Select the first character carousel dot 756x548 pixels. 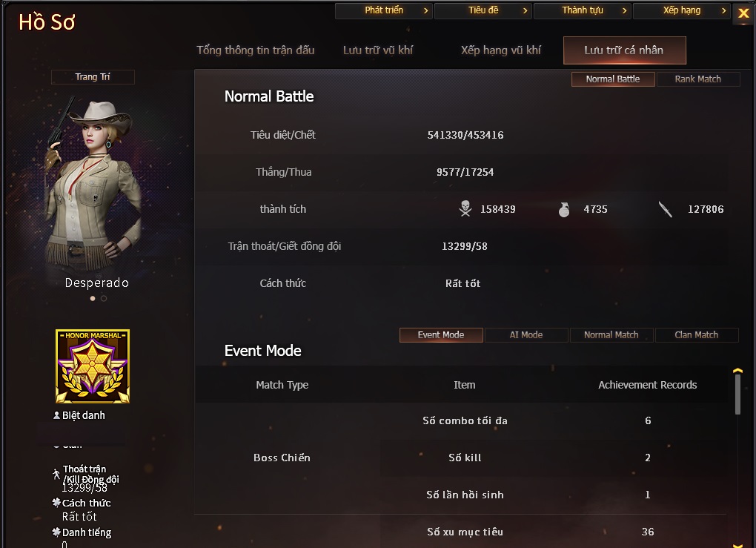pyautogui.click(x=93, y=299)
